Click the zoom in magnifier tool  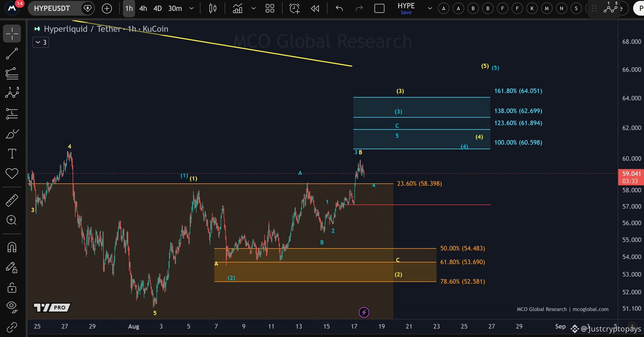pos(12,220)
